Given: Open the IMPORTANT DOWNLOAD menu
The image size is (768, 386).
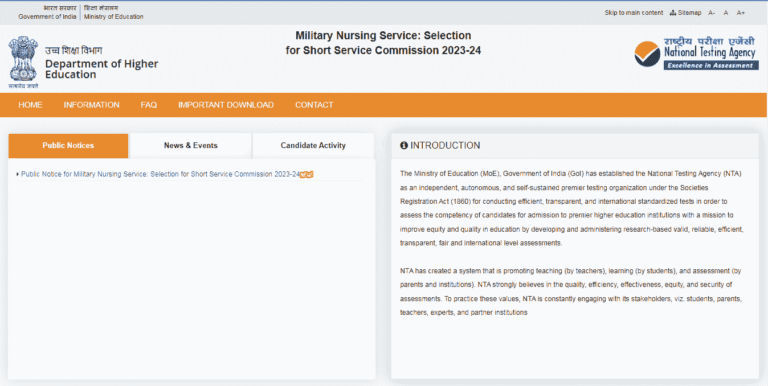Looking at the screenshot, I should (x=226, y=105).
